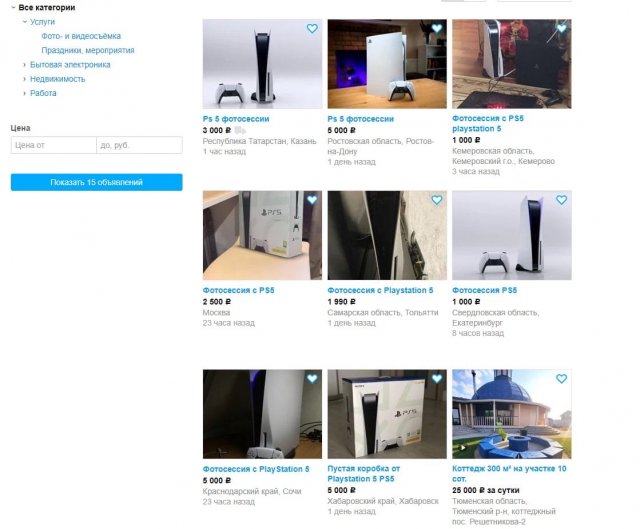
Task: Expand the Недвижимость category
Action: point(24,79)
